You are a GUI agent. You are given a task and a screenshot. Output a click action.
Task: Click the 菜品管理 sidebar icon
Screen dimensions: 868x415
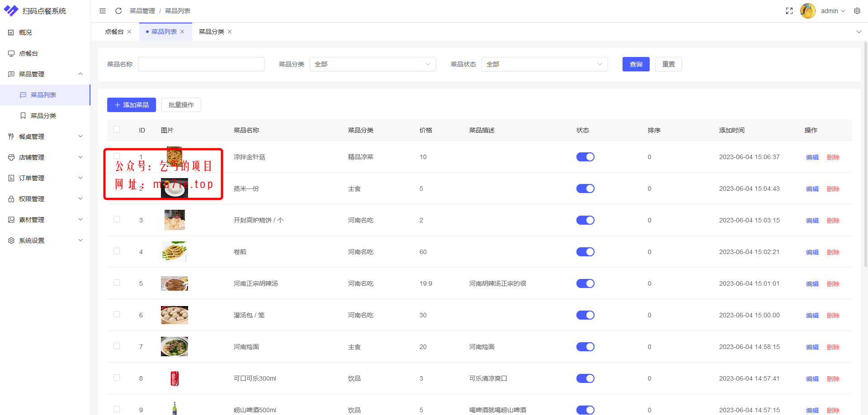click(x=11, y=74)
